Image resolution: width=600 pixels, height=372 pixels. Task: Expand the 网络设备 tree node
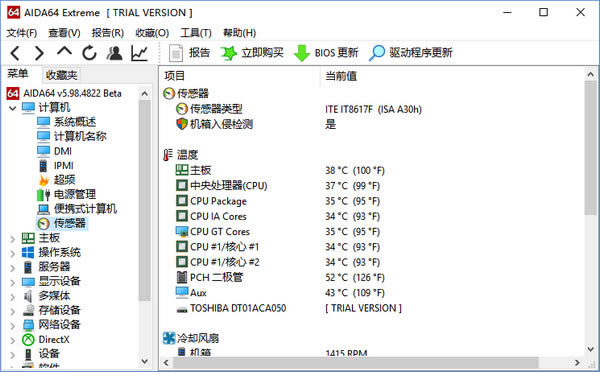tap(12, 326)
